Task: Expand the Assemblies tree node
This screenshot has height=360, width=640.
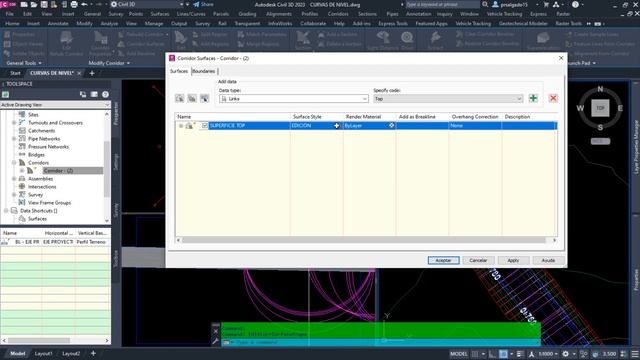Action: 14,179
